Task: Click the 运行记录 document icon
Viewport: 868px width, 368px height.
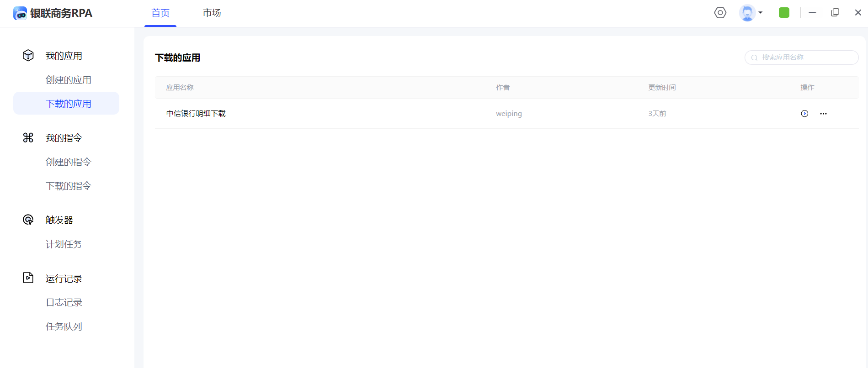Action: pos(28,278)
